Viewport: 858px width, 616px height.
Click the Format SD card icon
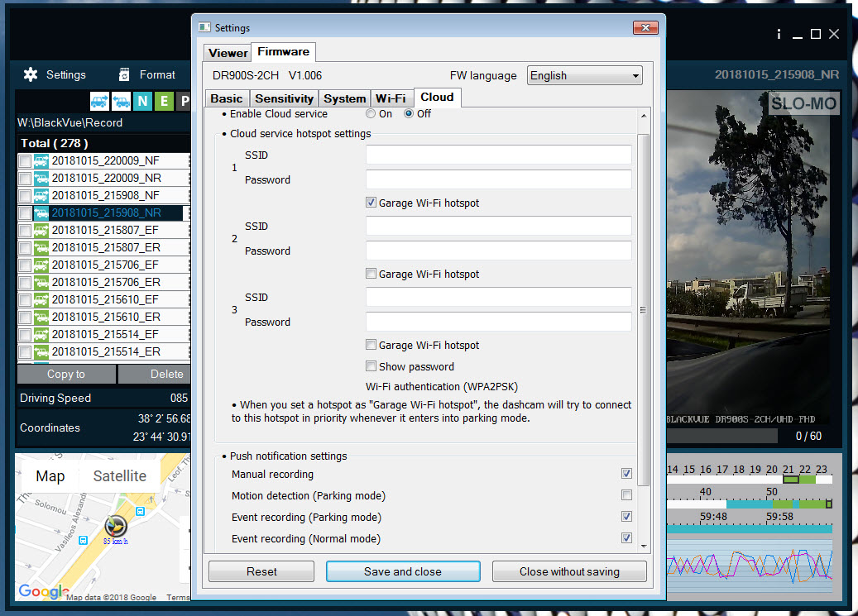124,74
